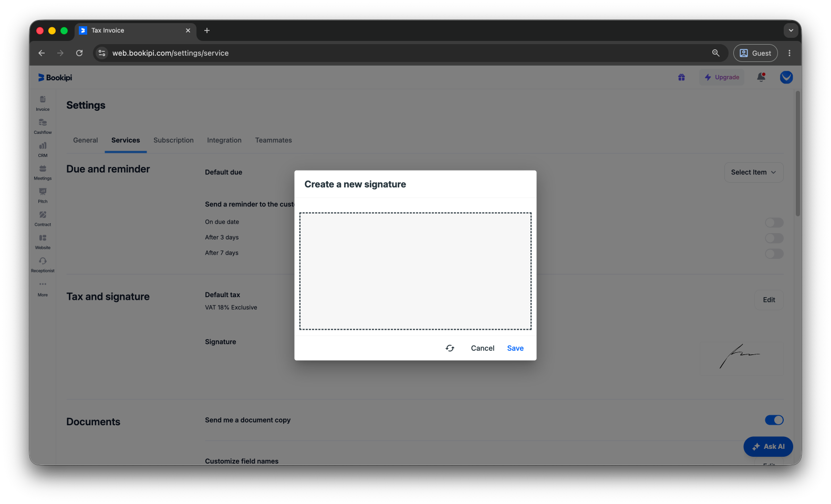Close the Tax Invoice tab

click(x=188, y=30)
